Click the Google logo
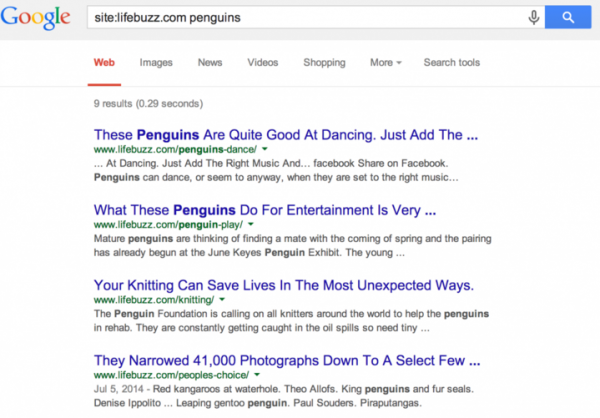 point(36,19)
